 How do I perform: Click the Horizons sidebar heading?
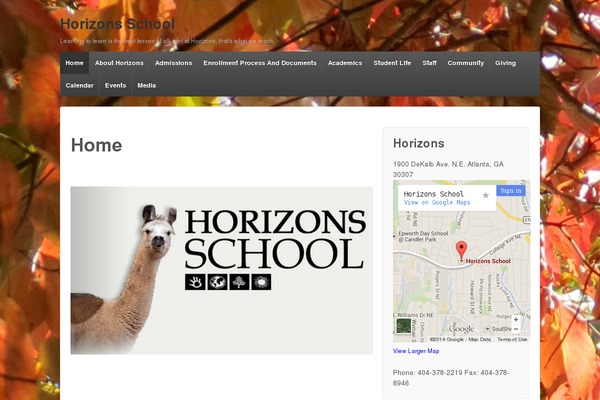pos(419,143)
